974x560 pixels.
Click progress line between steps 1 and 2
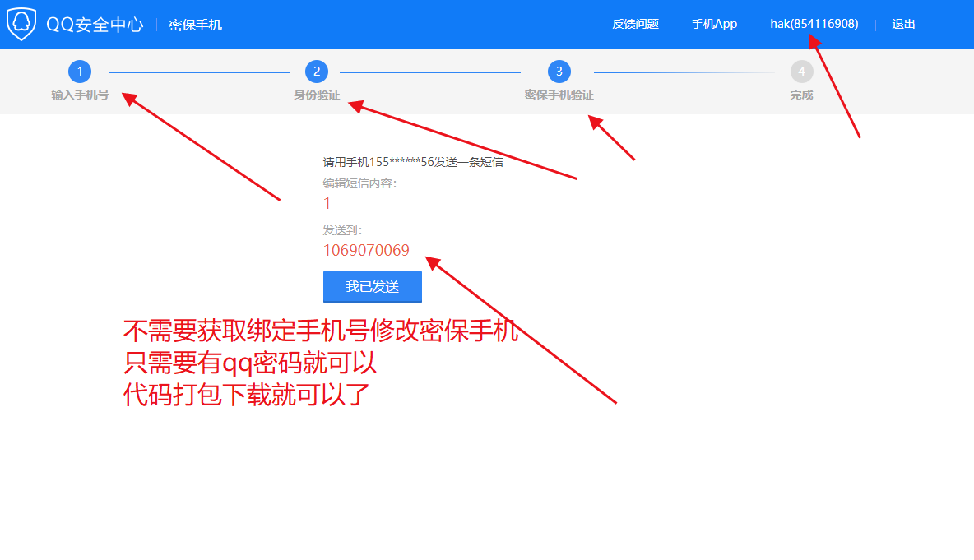[x=197, y=72]
